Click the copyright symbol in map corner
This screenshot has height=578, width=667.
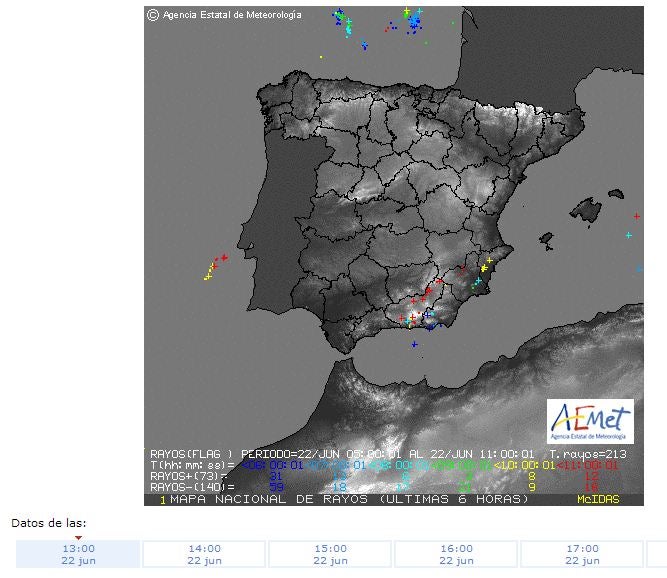point(152,15)
